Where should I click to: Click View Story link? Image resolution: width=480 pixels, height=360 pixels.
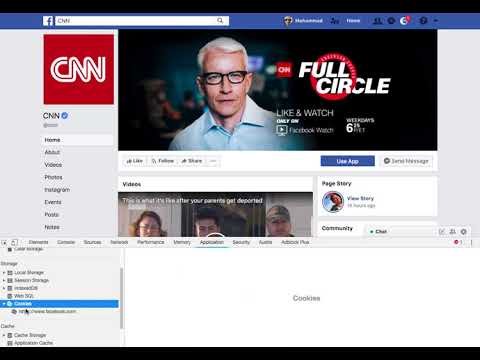point(360,198)
